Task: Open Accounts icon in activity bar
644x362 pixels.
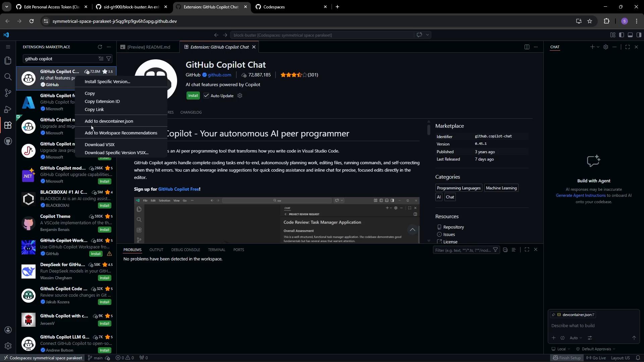Action: click(8, 330)
